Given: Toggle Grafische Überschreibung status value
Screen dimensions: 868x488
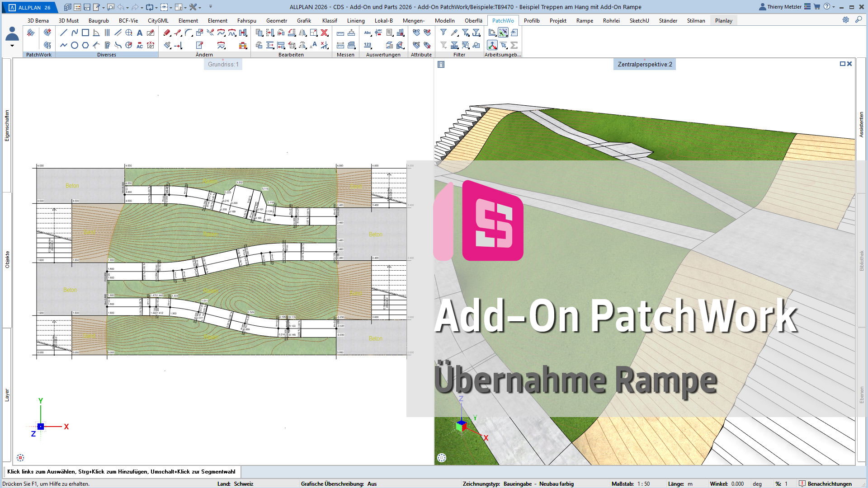Looking at the screenshot, I should click(372, 483).
